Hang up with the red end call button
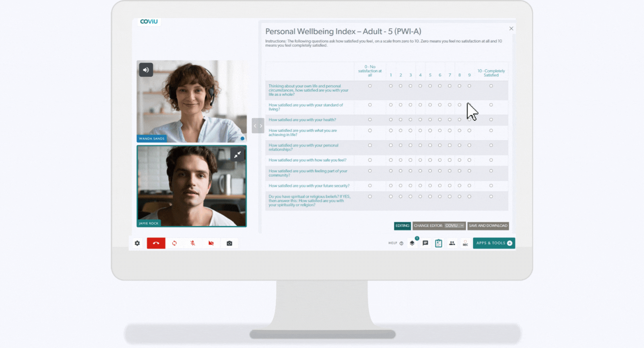Image resolution: width=644 pixels, height=348 pixels. pos(156,243)
